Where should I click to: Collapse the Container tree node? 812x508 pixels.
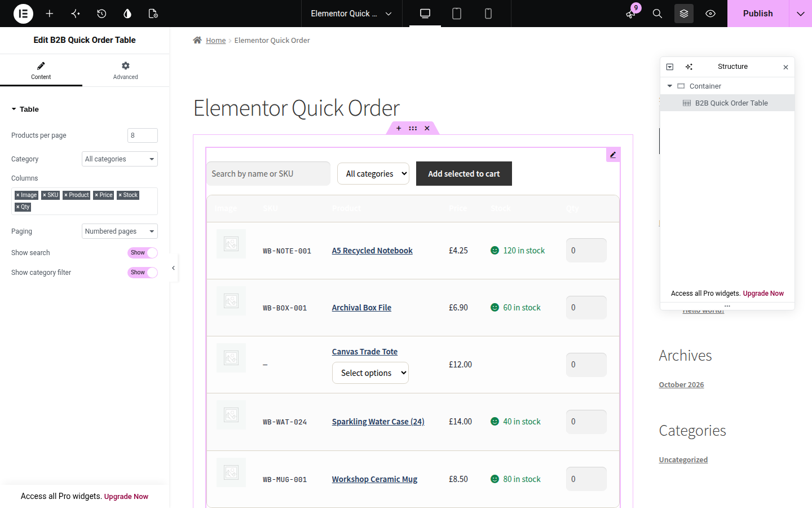click(x=670, y=86)
